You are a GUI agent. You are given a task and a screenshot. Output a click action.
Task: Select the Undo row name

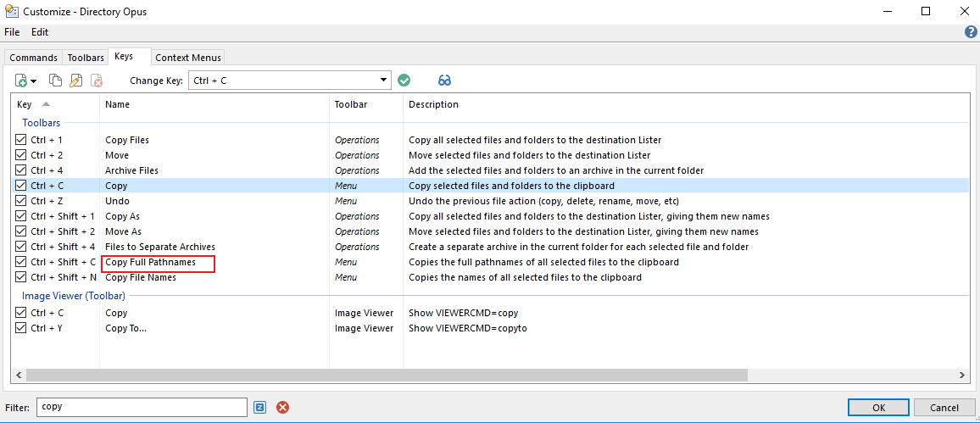[x=118, y=201]
